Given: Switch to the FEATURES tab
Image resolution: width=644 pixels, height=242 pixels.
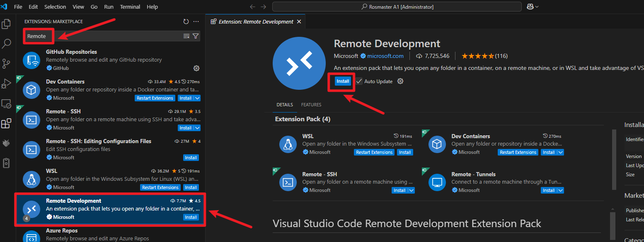Looking at the screenshot, I should click(311, 105).
